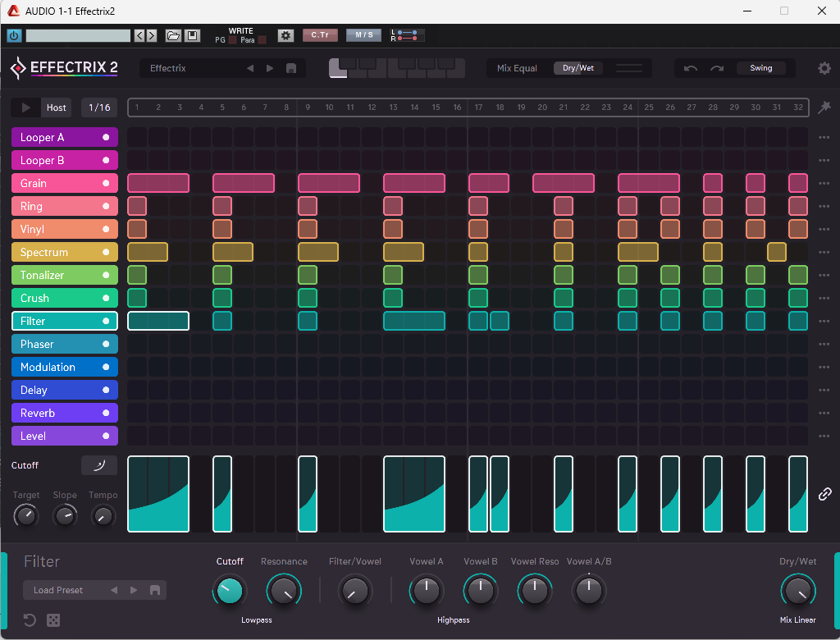Toggle Para write checkbox
This screenshot has height=640, width=840.
tap(262, 40)
